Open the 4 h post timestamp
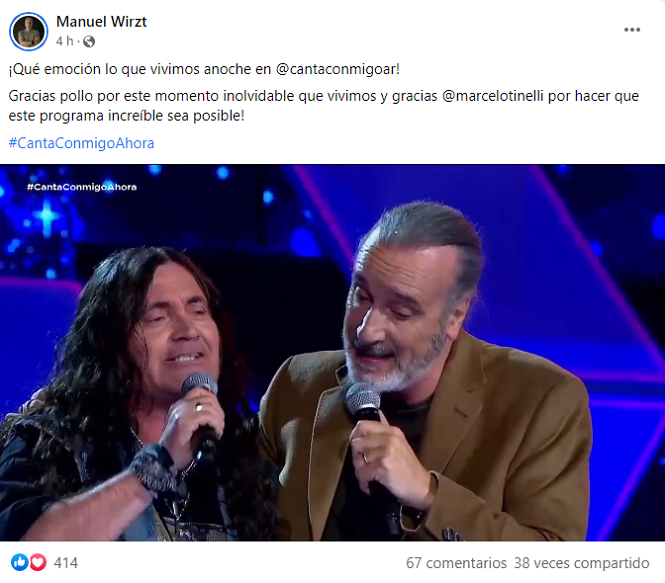This screenshot has height=583, width=665. pyautogui.click(x=64, y=41)
